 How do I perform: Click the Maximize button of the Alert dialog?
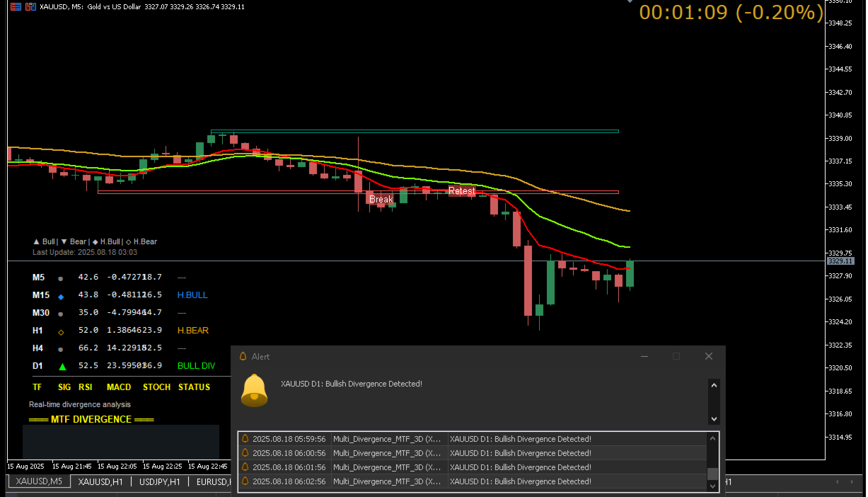[x=676, y=356]
